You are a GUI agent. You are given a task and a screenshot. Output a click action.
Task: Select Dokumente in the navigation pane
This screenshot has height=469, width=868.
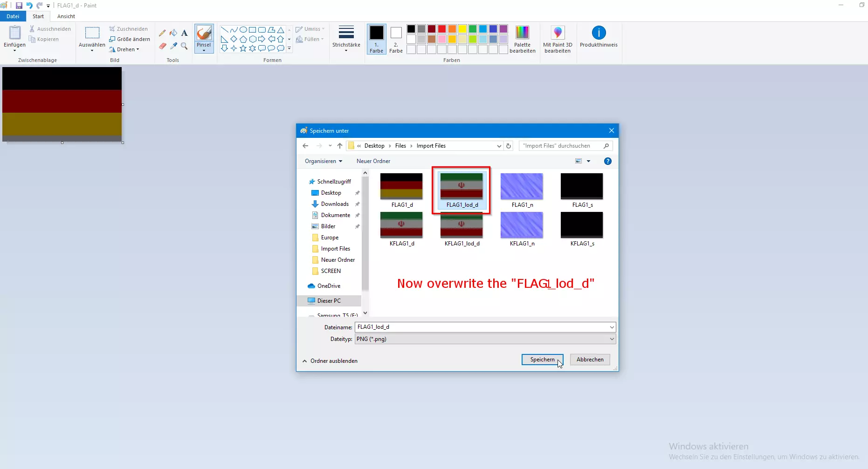pyautogui.click(x=335, y=215)
